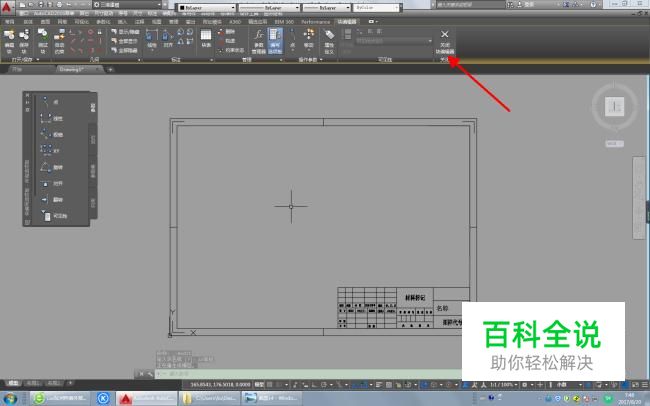Click the ViewCube in the drawing area
The width and height of the screenshot is (650, 406).
click(x=614, y=107)
